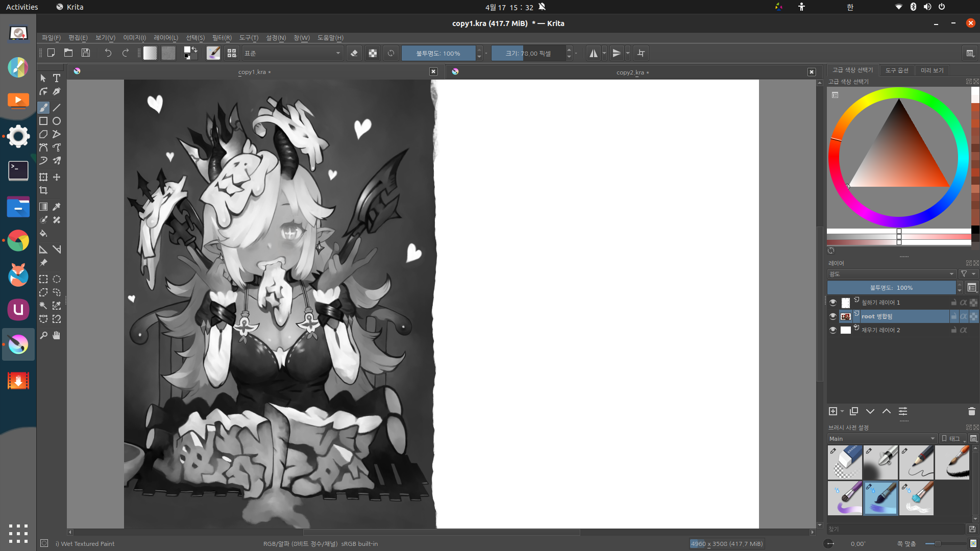The width and height of the screenshot is (980, 551).
Task: Open the 쪽 맞춤 zoom dropdown
Action: pos(906,544)
